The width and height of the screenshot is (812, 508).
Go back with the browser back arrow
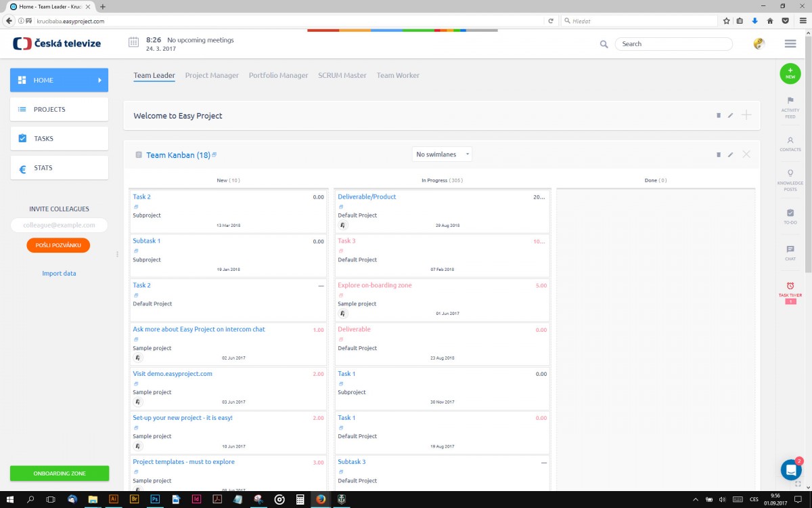tap(9, 21)
